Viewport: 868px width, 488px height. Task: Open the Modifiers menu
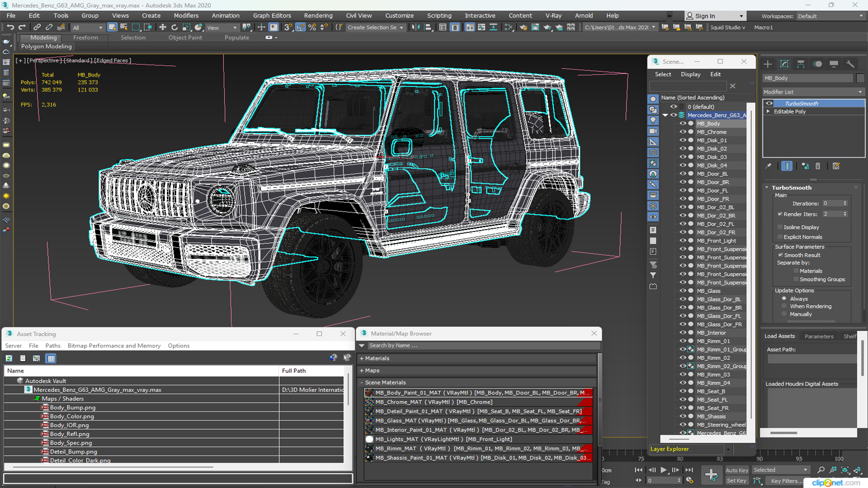pyautogui.click(x=186, y=16)
